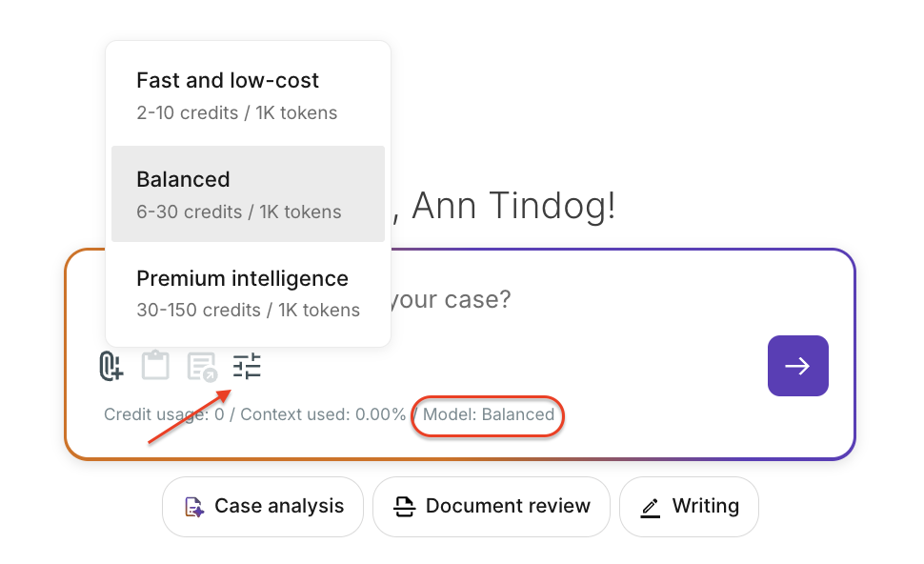924x564 pixels.
Task: Click the 30-150 credits pricing text
Action: click(x=248, y=311)
